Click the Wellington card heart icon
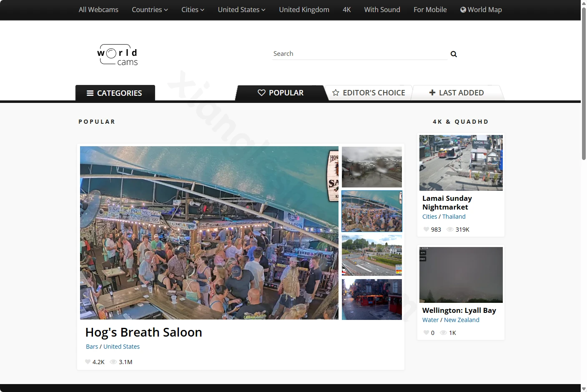Screen dimensions: 587x392 (426, 333)
